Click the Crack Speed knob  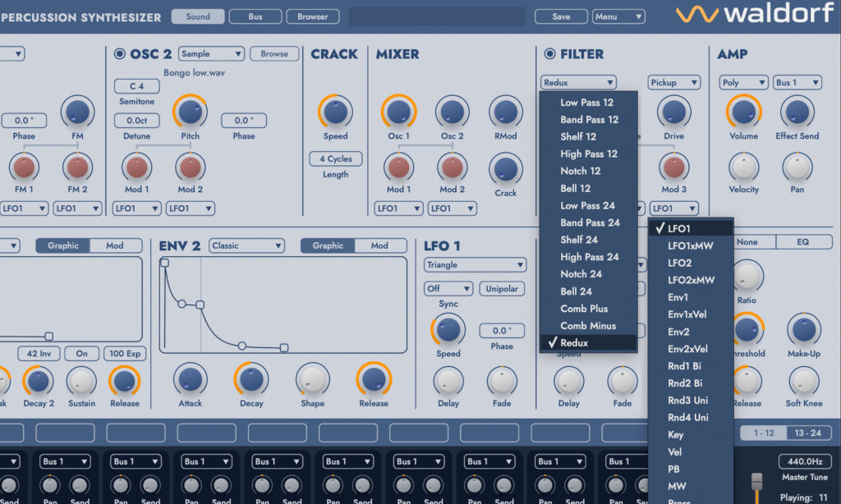click(335, 112)
